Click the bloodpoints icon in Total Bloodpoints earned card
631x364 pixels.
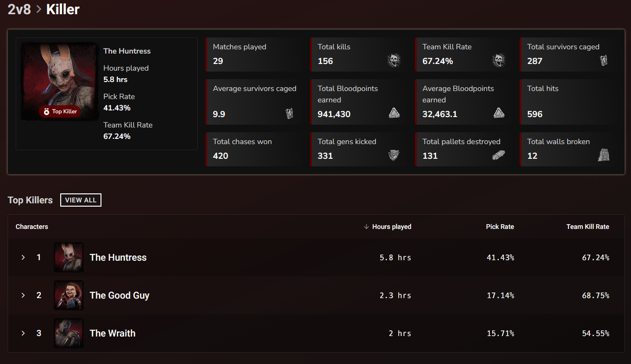pos(394,113)
